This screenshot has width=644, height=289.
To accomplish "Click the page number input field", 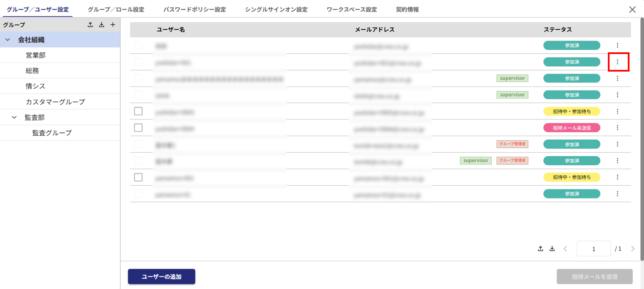I will pos(593,249).
